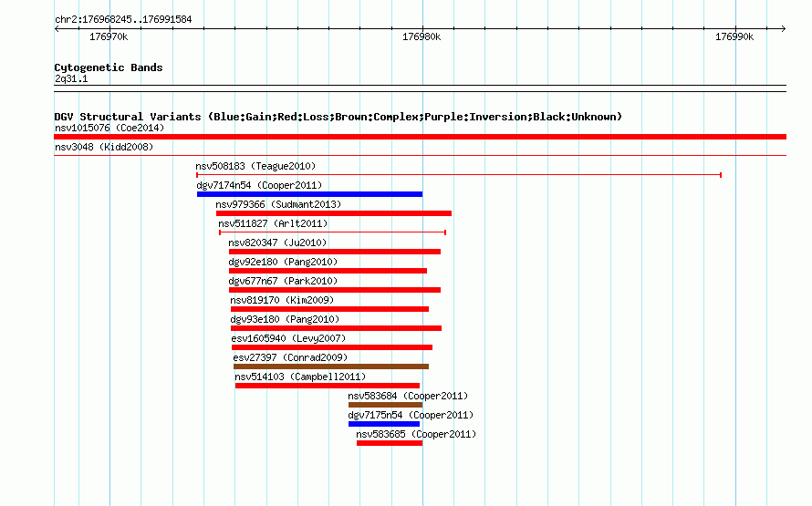Select the blue dgv7174n54 gain bar
This screenshot has height=506, width=812.
(309, 194)
